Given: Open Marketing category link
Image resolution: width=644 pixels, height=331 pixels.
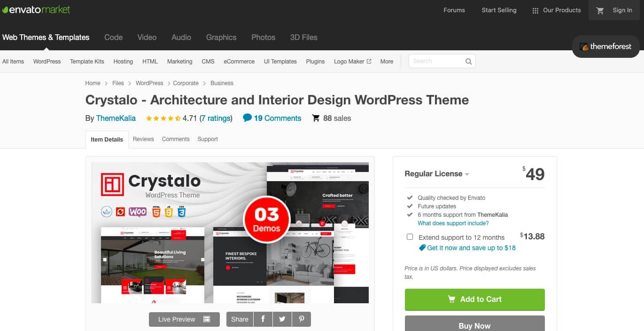Looking at the screenshot, I should pos(180,62).
